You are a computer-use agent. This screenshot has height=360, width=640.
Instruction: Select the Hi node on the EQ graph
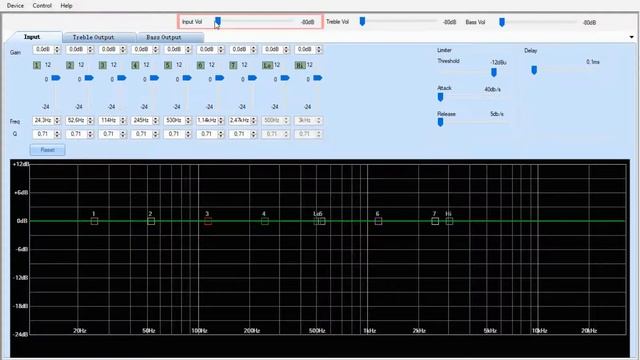(449, 221)
